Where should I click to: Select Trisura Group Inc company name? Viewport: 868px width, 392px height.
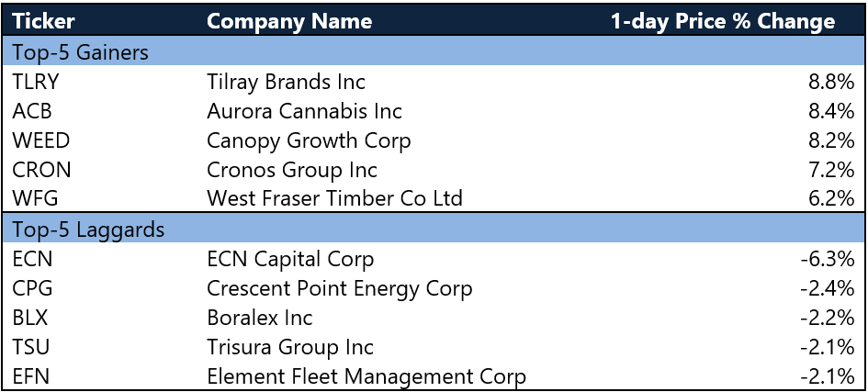290,348
